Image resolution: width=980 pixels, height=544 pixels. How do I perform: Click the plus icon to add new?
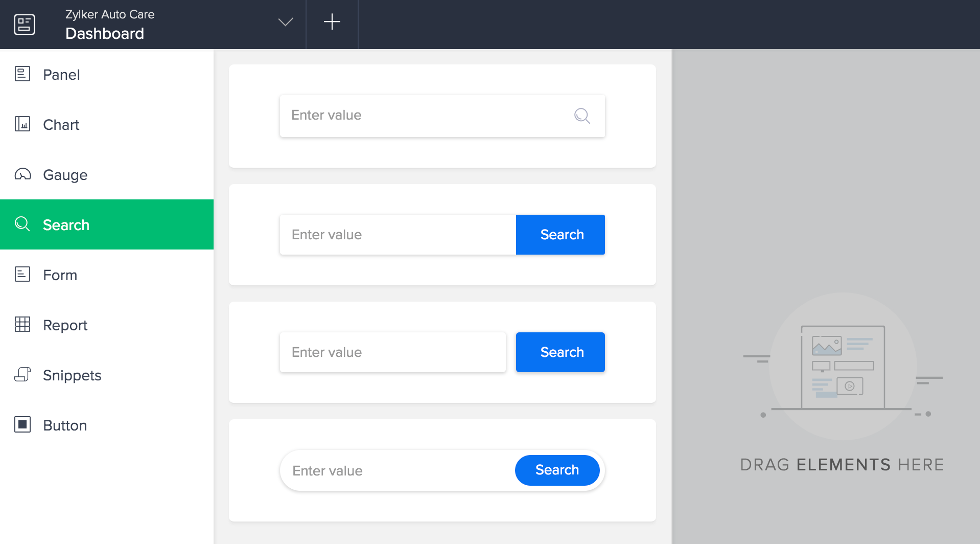(332, 22)
